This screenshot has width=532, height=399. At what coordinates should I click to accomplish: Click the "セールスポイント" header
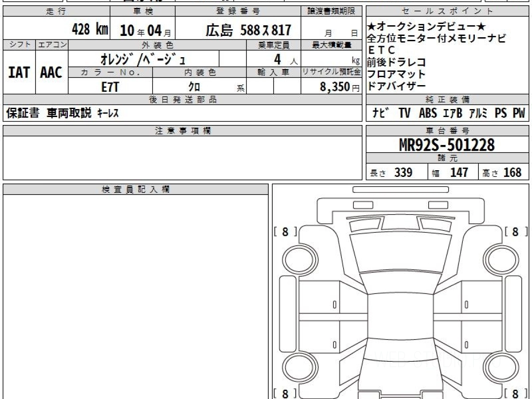448,12
